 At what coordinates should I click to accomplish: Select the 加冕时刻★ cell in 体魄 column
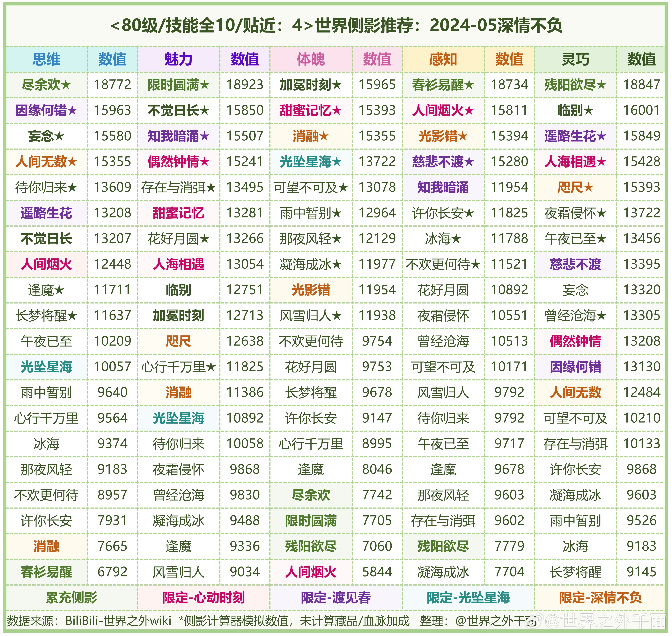pyautogui.click(x=311, y=85)
